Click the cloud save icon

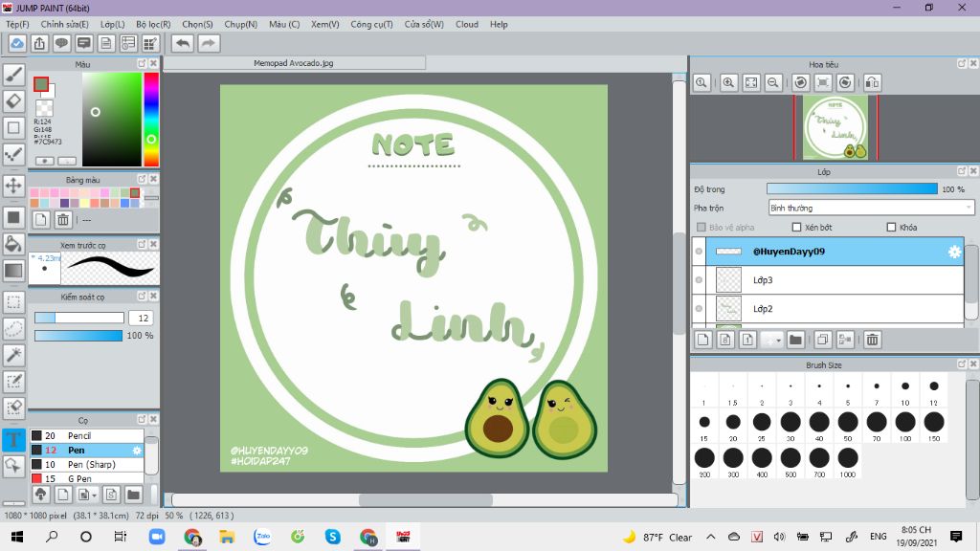[17, 43]
